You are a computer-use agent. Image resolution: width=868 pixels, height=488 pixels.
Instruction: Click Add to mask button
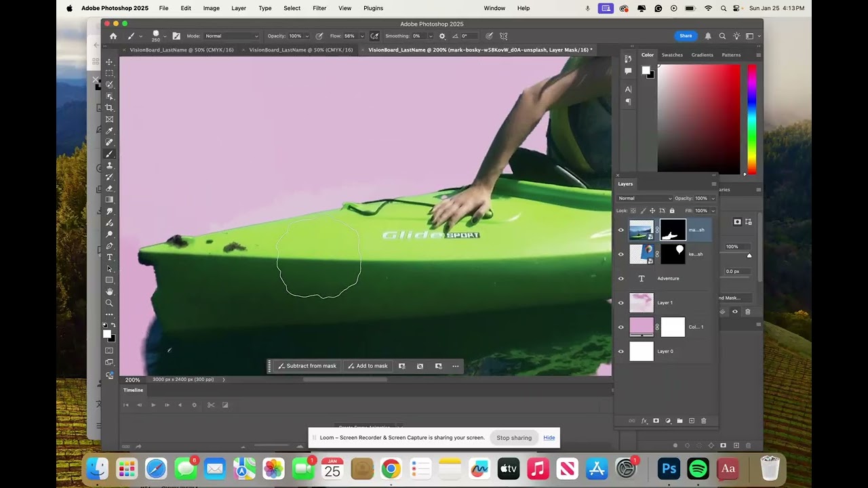point(368,366)
